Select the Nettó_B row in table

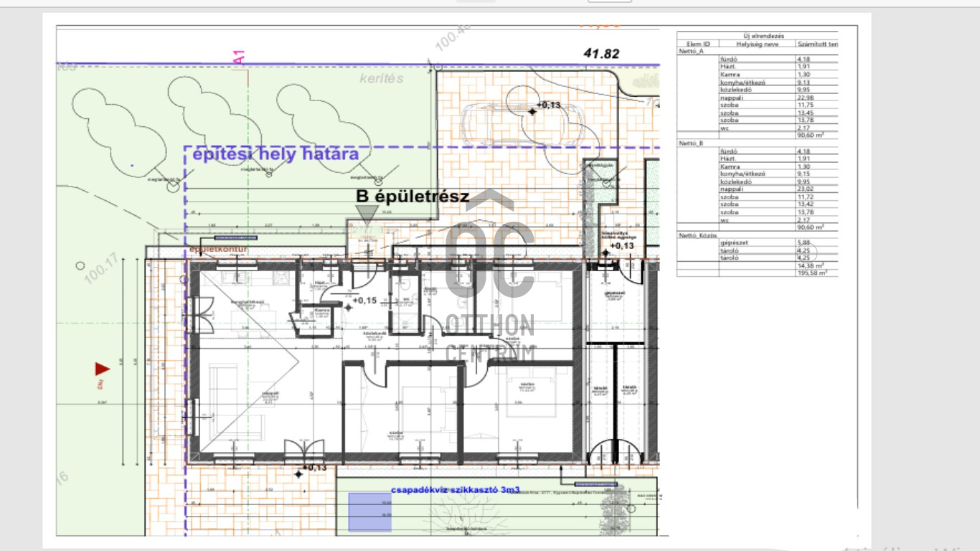[x=691, y=143]
